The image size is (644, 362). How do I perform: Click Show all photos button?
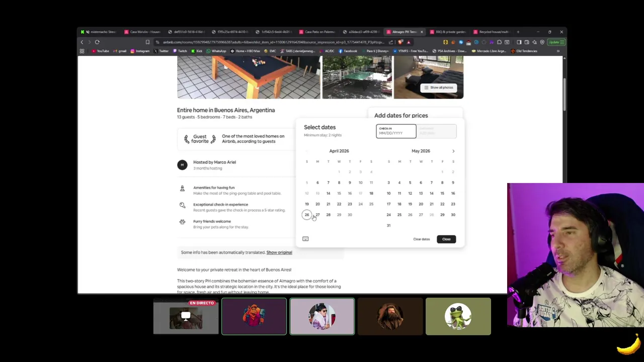click(x=438, y=87)
